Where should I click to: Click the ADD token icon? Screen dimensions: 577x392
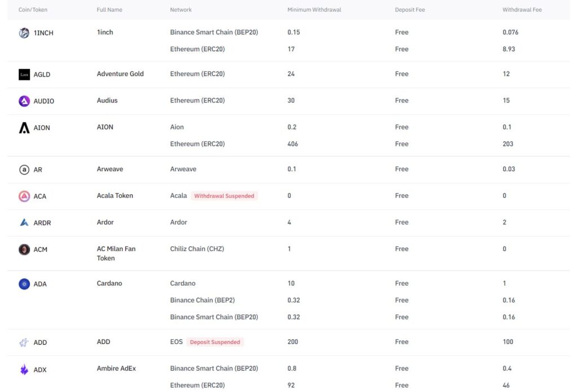24,342
